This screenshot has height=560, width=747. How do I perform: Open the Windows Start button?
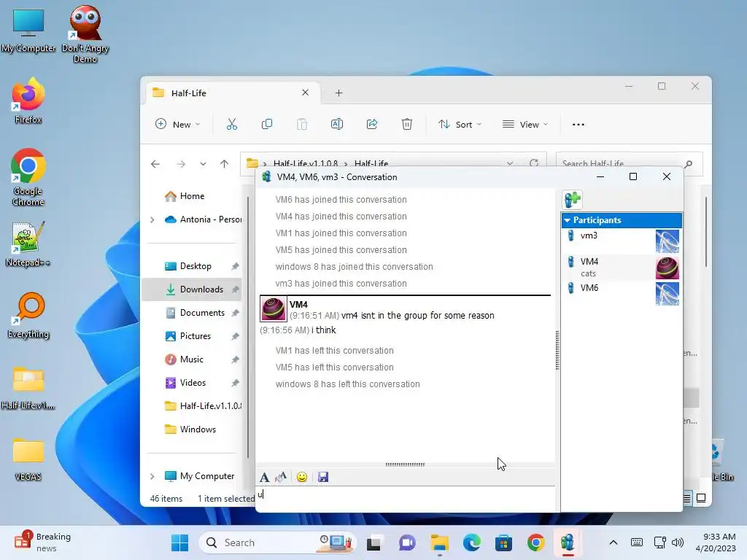pyautogui.click(x=179, y=542)
